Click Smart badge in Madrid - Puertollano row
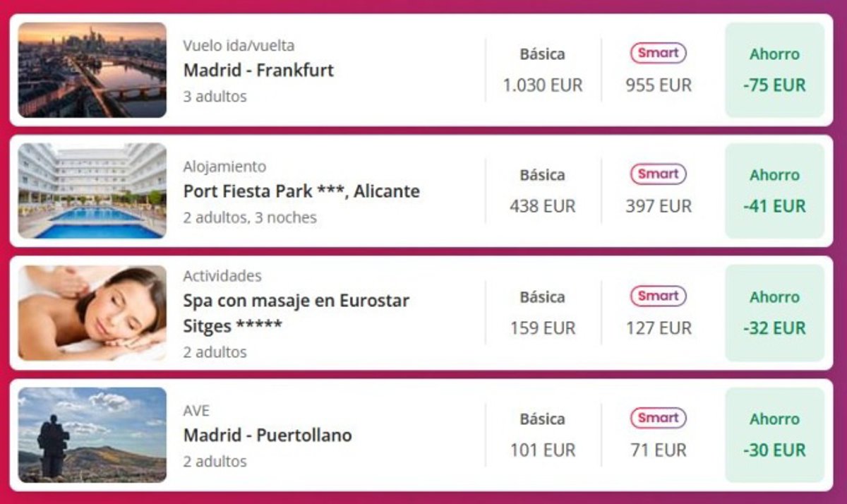Viewport: 847px width, 504px height. point(658,418)
